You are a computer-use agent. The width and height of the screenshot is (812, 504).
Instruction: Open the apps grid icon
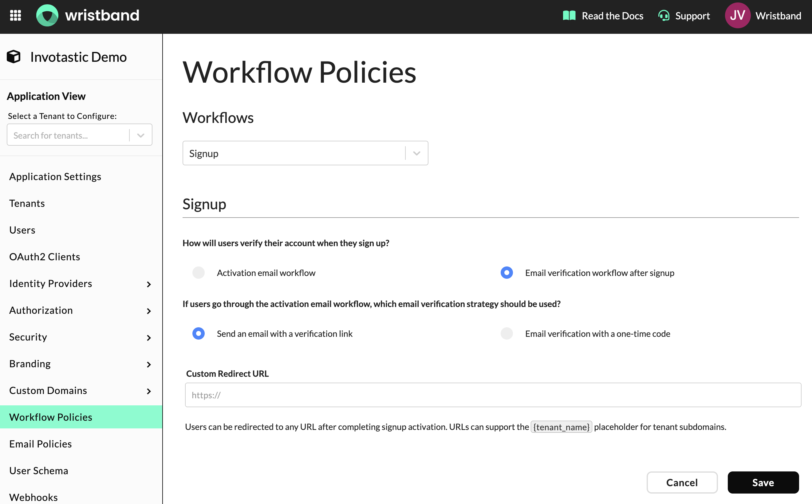click(x=15, y=15)
